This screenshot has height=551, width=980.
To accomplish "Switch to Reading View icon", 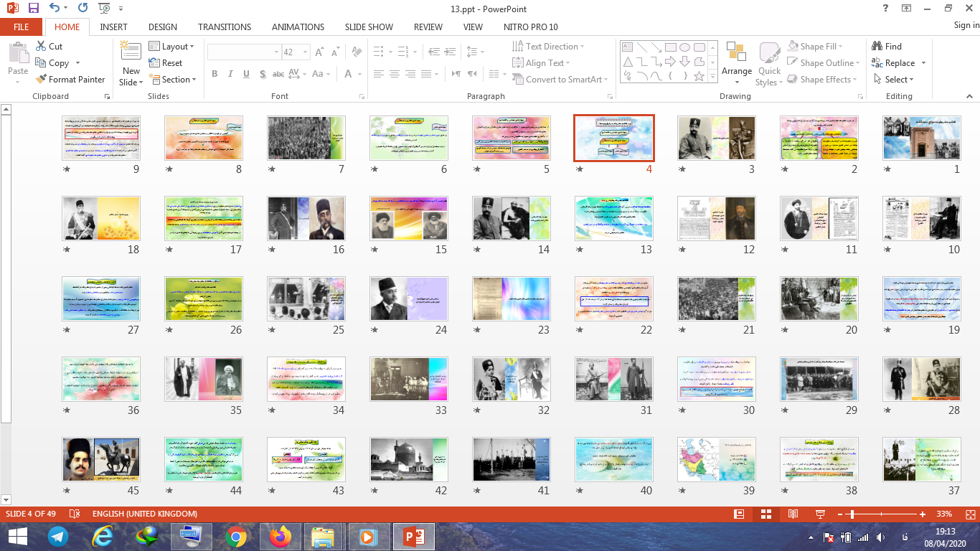I will [793, 514].
